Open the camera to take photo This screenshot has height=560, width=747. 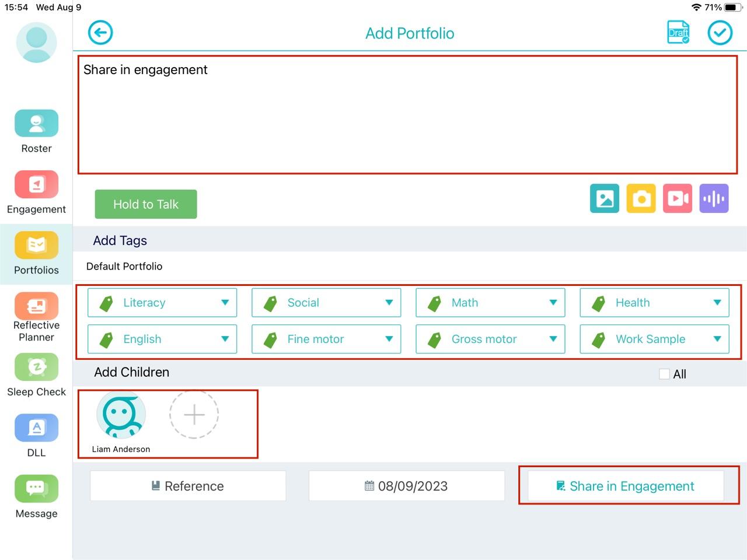click(x=641, y=198)
